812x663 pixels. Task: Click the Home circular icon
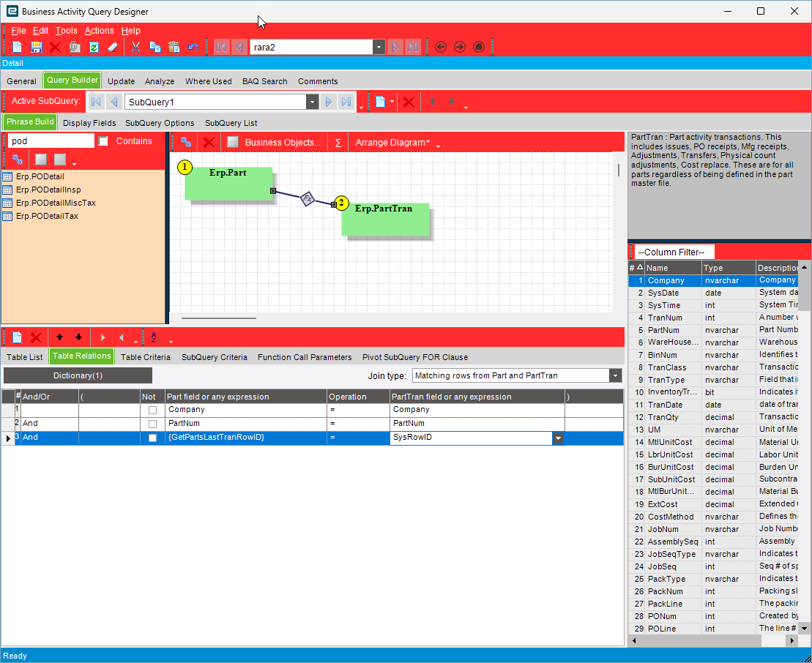pos(479,47)
